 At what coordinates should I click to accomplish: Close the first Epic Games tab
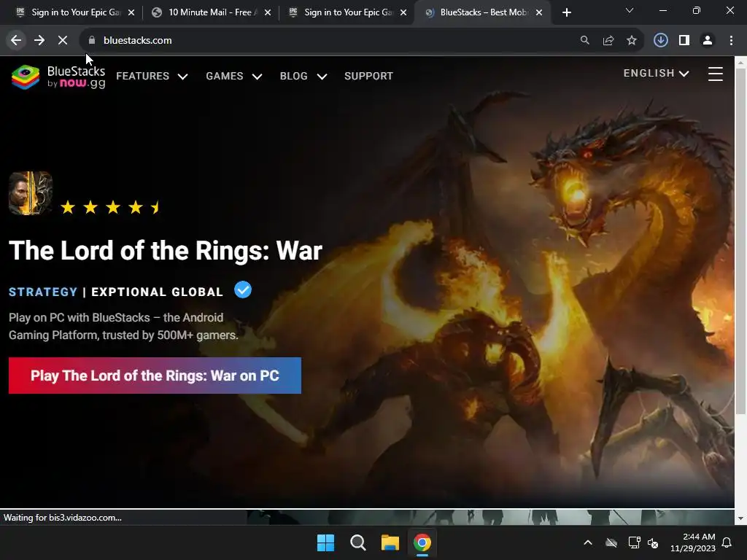tap(131, 12)
